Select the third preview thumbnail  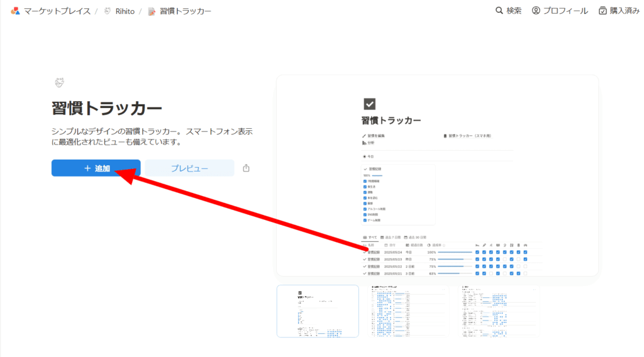499,311
